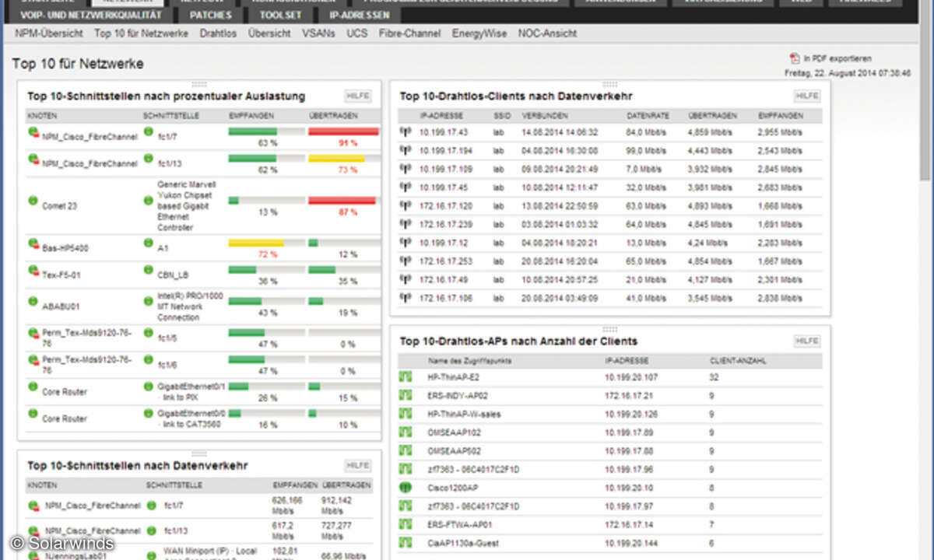Click the wireless client icon for 10.199.17.43
934x560 pixels.
(x=405, y=132)
